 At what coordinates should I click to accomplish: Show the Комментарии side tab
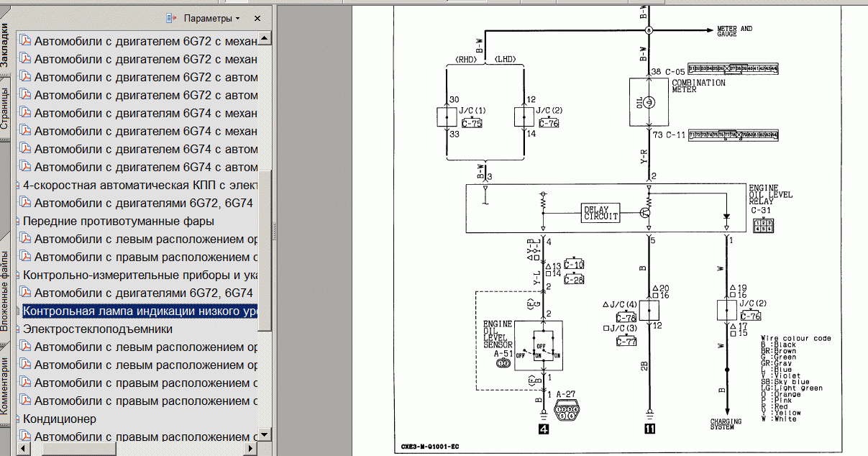coord(5,386)
